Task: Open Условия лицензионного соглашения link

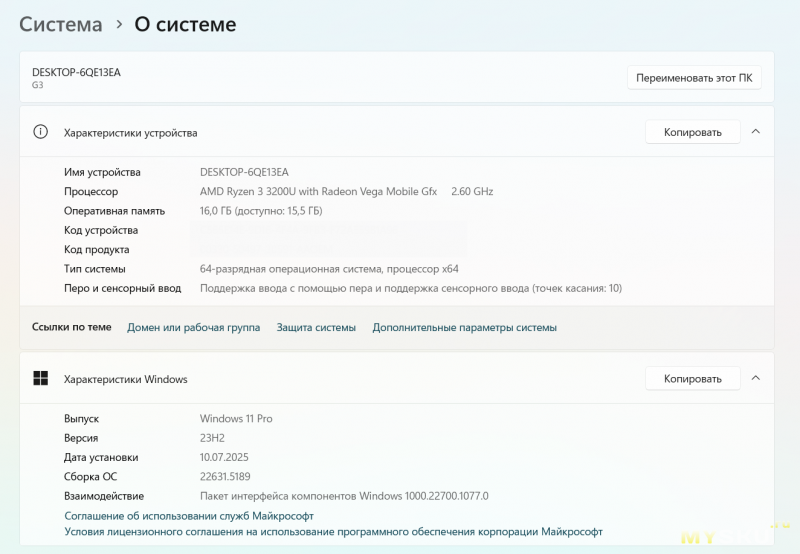Action: 333,532
